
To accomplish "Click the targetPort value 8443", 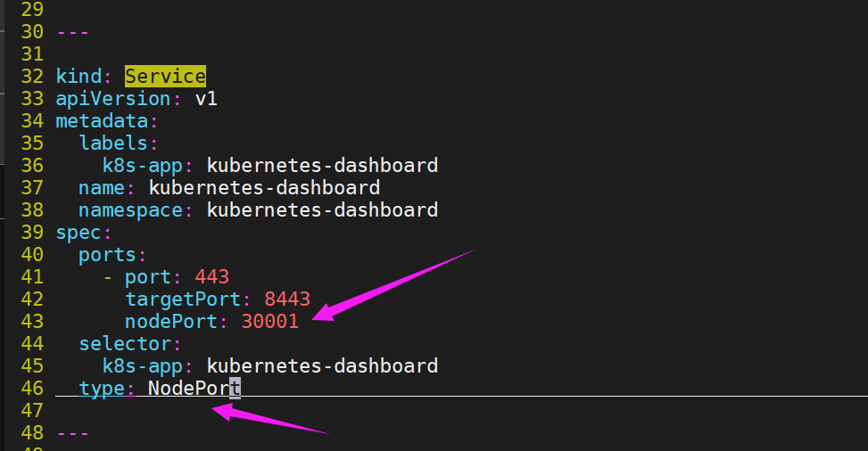I will point(287,299).
